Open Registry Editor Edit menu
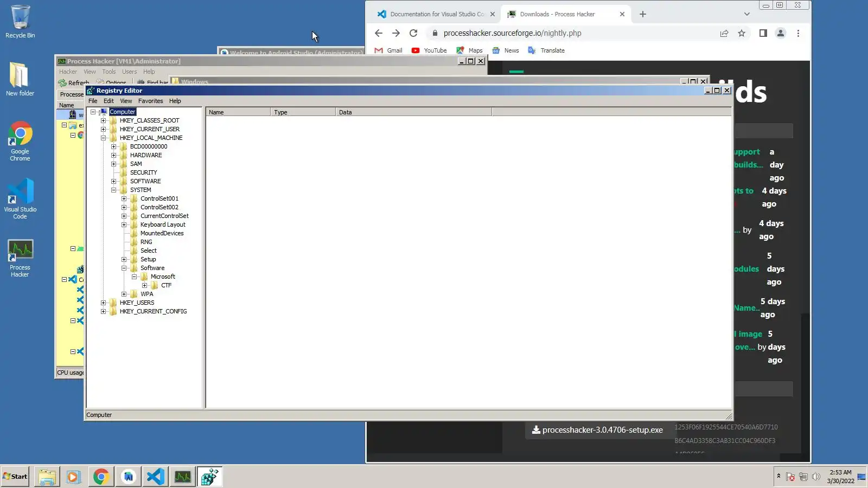This screenshot has width=868, height=488. (108, 101)
